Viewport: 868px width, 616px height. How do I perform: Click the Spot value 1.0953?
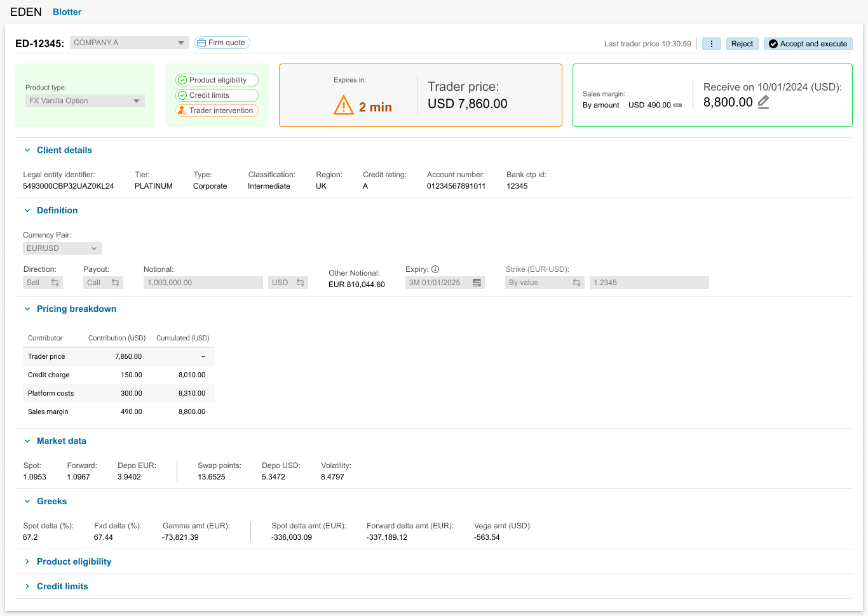point(34,477)
